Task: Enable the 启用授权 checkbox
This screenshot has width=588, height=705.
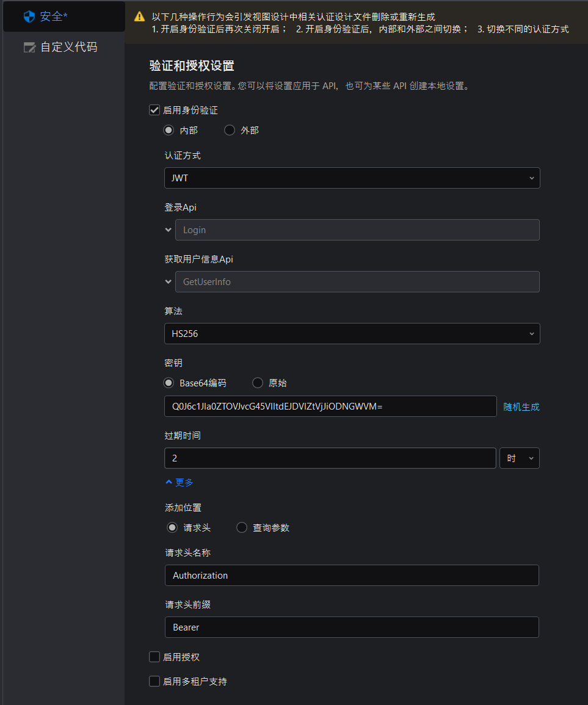Action: (x=154, y=657)
